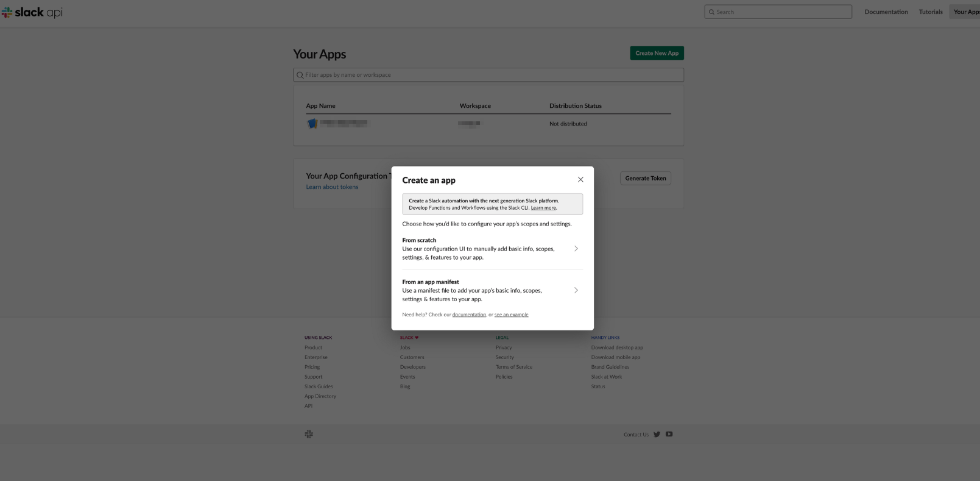Open Download desktop app footer link
This screenshot has width=980, height=481.
point(617,347)
